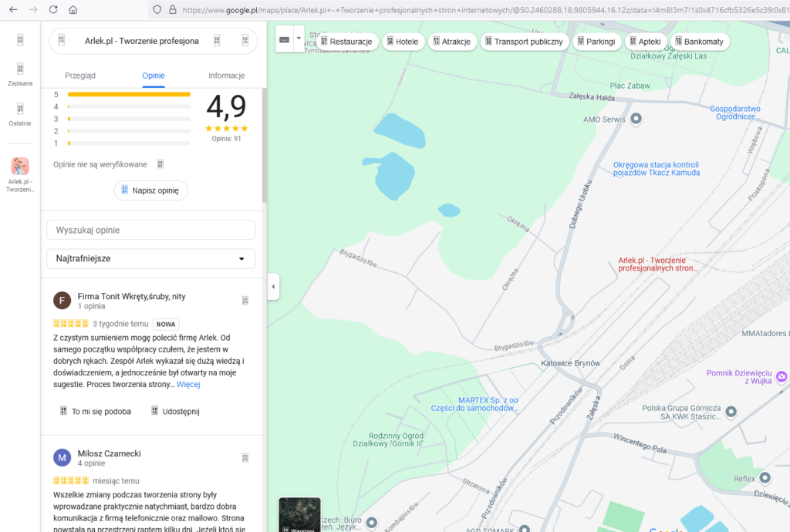Go forward in the browser
The height and width of the screenshot is (532, 790).
coord(33,9)
